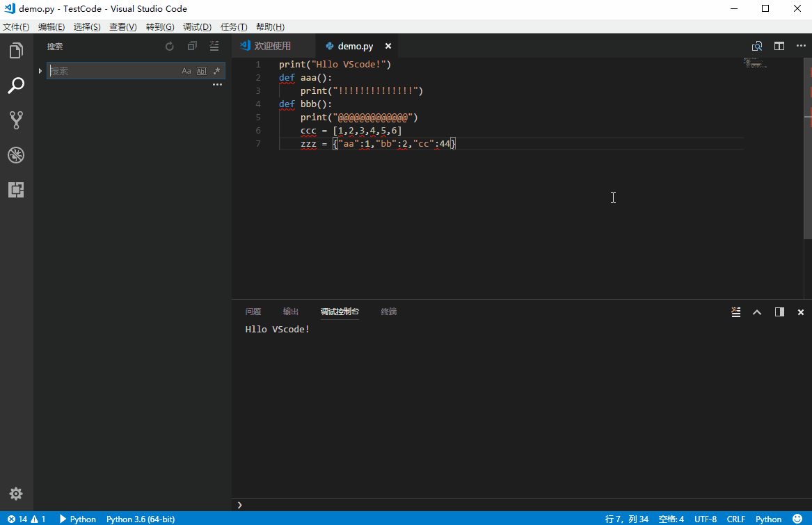Open editor more actions ellipsis menu
The image size is (812, 525).
pyautogui.click(x=801, y=46)
